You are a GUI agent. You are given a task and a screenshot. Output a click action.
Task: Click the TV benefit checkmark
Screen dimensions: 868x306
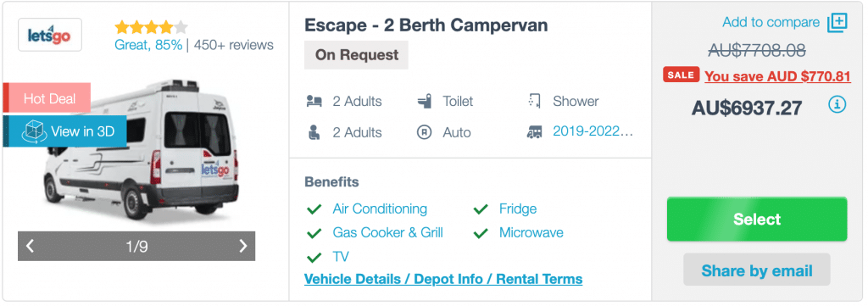[x=314, y=258]
